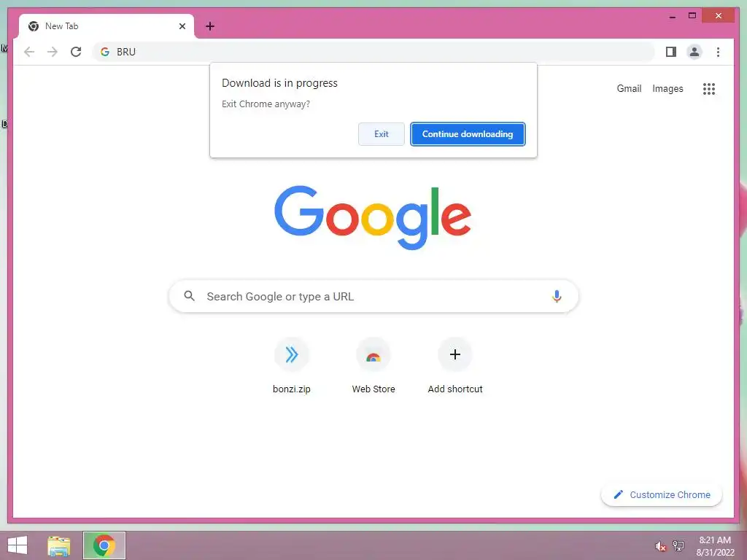Click the address bar containing BRU
The image size is (747, 560).
tap(373, 52)
